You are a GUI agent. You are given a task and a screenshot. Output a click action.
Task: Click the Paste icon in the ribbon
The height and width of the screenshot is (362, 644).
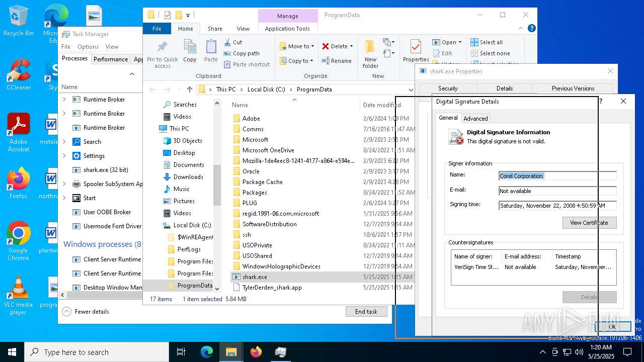[x=211, y=47]
